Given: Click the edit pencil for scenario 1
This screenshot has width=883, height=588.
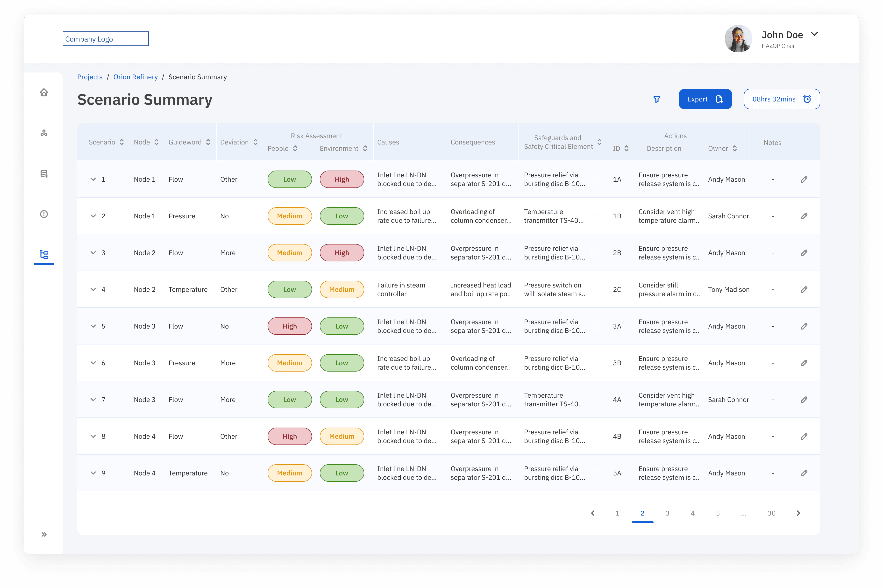Looking at the screenshot, I should pos(804,179).
